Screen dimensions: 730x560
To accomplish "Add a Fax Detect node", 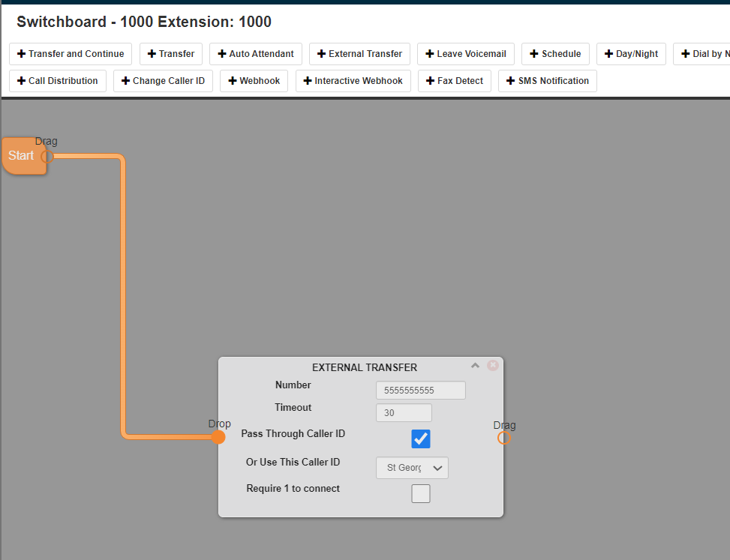I will 454,80.
